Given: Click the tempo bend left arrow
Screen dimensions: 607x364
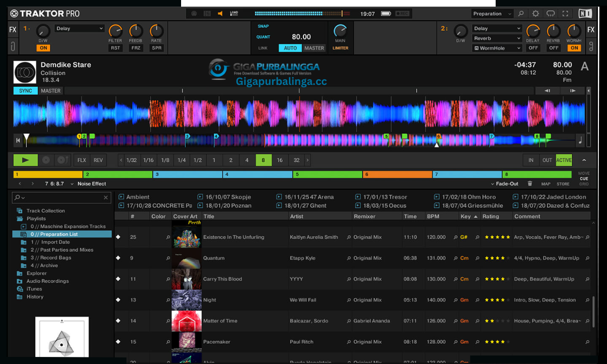Looking at the screenshot, I should pyautogui.click(x=548, y=91).
